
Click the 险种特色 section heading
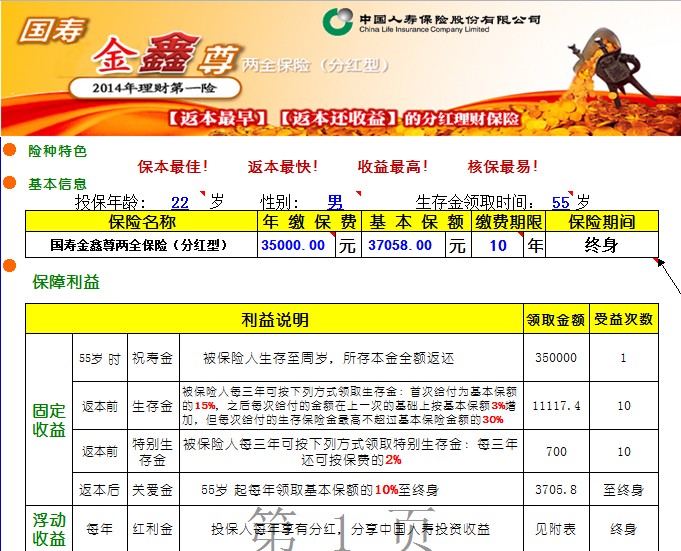point(57,151)
